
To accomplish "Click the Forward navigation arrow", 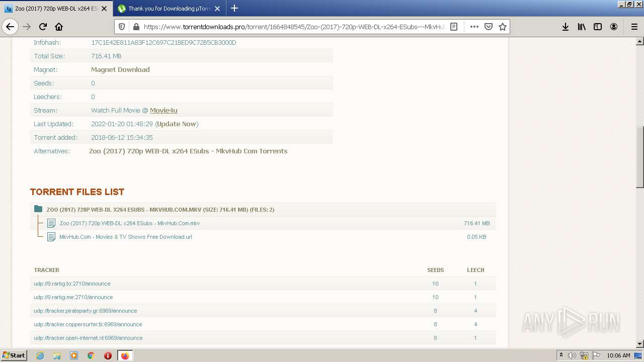I will [27, 27].
